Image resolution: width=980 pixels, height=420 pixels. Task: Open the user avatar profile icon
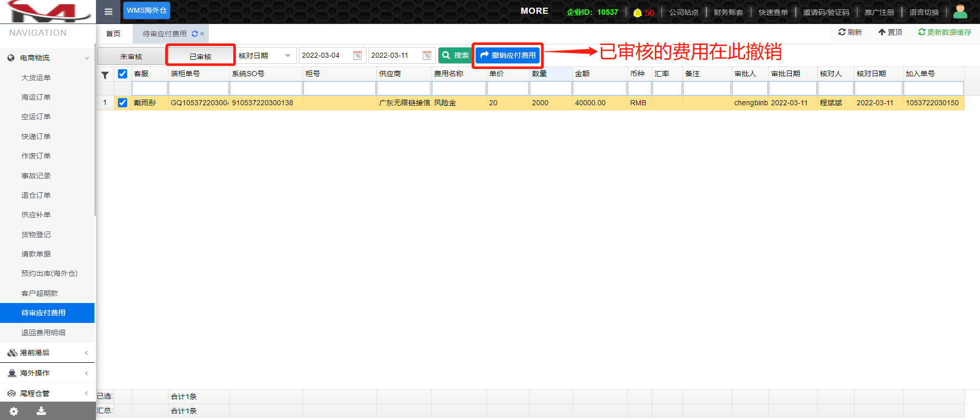point(960,11)
